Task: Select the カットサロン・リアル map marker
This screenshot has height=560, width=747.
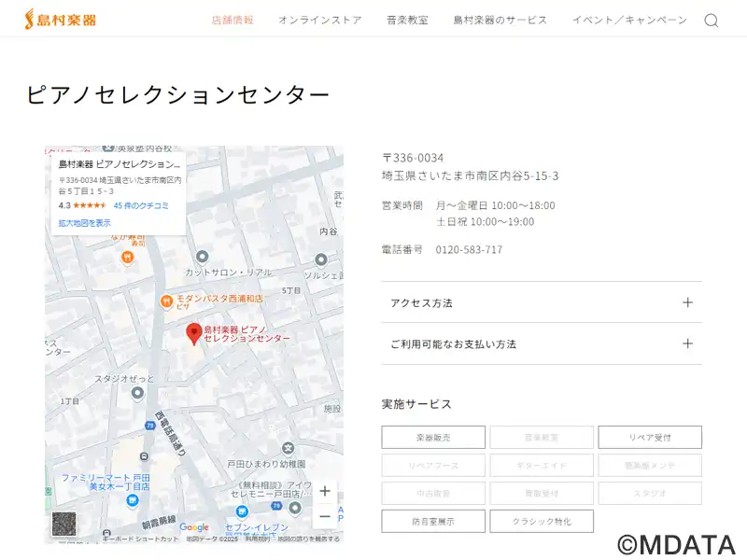Action: pyautogui.click(x=203, y=257)
